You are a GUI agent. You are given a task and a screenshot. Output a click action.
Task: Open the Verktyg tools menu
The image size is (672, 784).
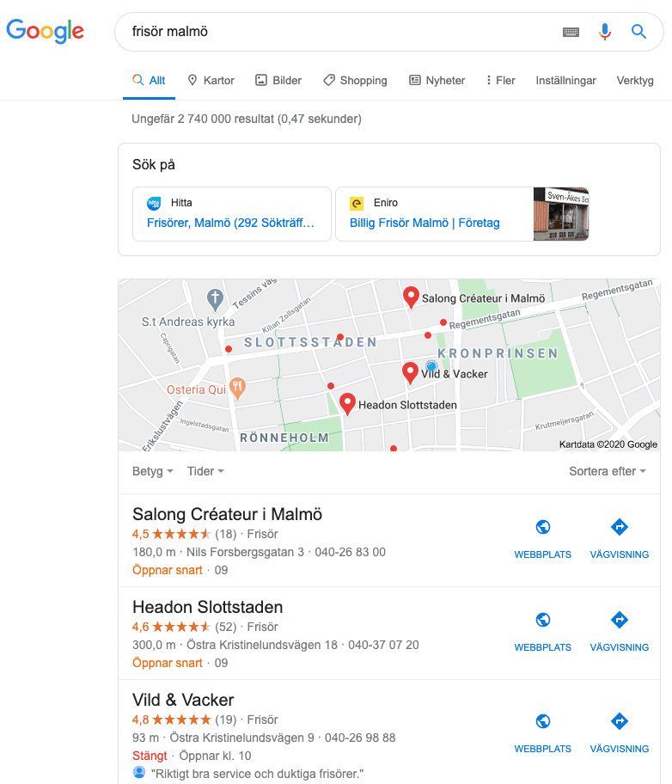[635, 81]
